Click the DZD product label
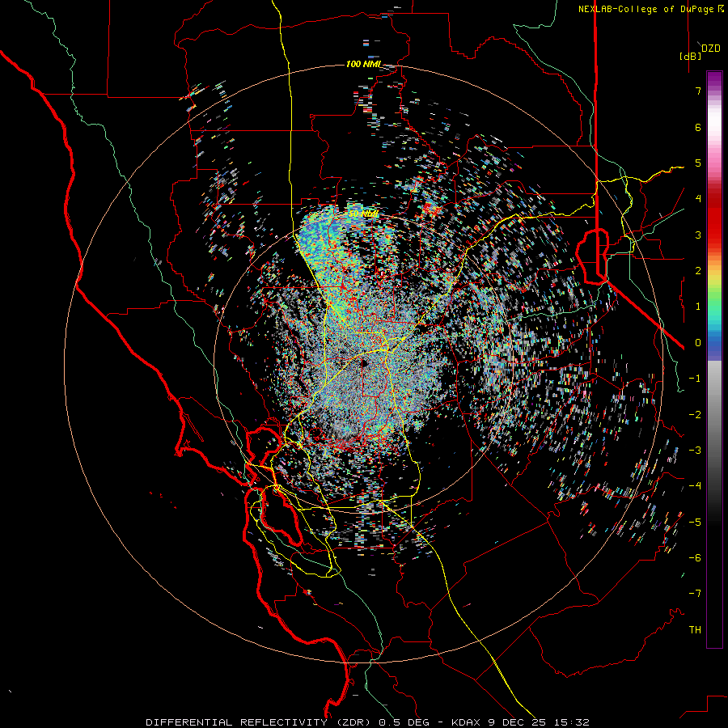Viewport: 728px width, 728px height. pyautogui.click(x=711, y=49)
